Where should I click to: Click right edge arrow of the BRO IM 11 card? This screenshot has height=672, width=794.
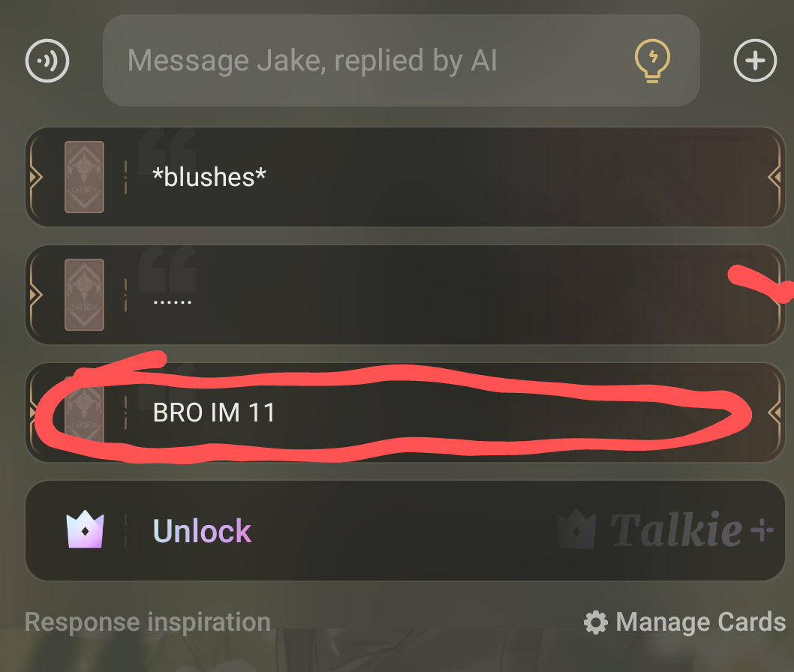pos(774,412)
